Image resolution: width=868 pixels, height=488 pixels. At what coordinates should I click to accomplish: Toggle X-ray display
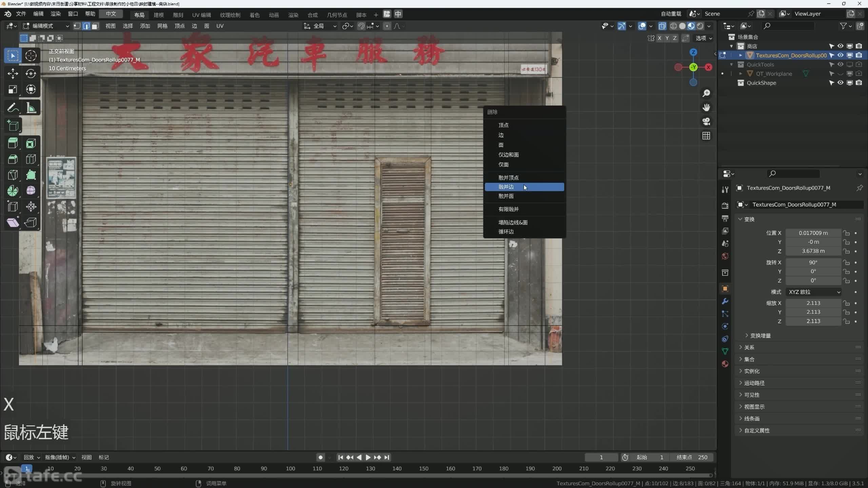tap(662, 26)
